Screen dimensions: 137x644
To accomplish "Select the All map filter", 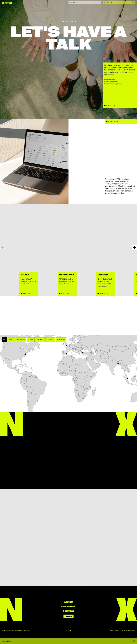I will 5,339.
